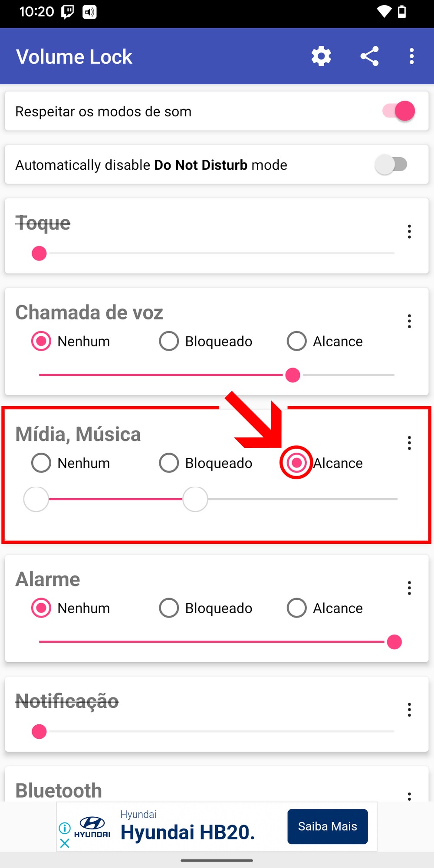The height and width of the screenshot is (868, 434).
Task: Open the app bar overflow menu
Action: (x=411, y=56)
